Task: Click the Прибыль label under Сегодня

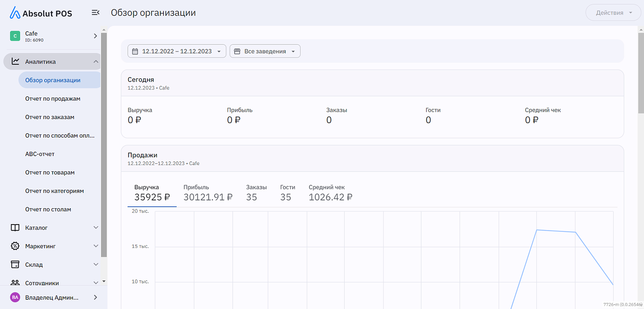Action: click(x=240, y=110)
